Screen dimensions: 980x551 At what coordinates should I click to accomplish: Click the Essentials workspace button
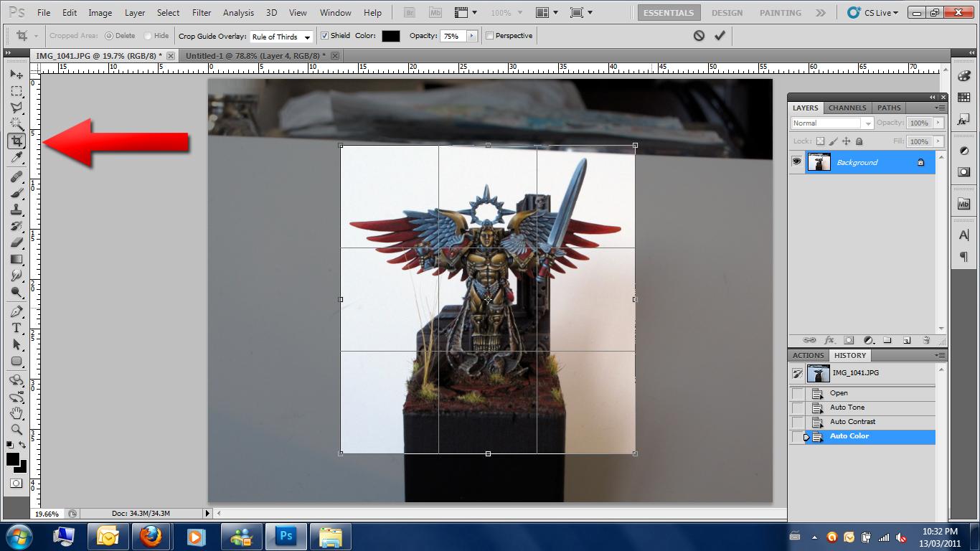669,13
